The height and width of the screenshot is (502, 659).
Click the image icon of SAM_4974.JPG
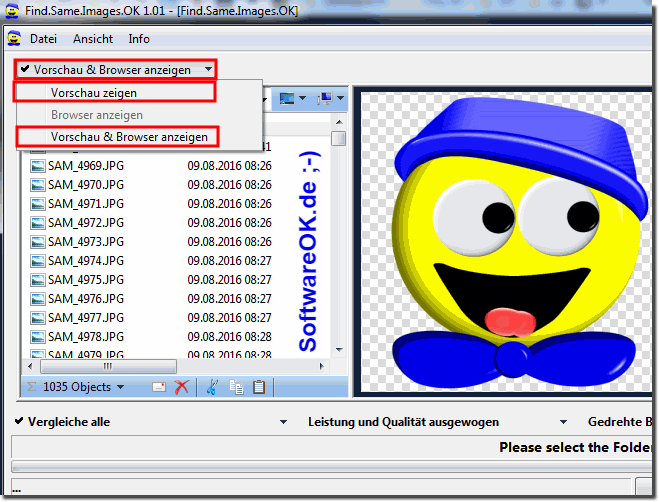(37, 261)
